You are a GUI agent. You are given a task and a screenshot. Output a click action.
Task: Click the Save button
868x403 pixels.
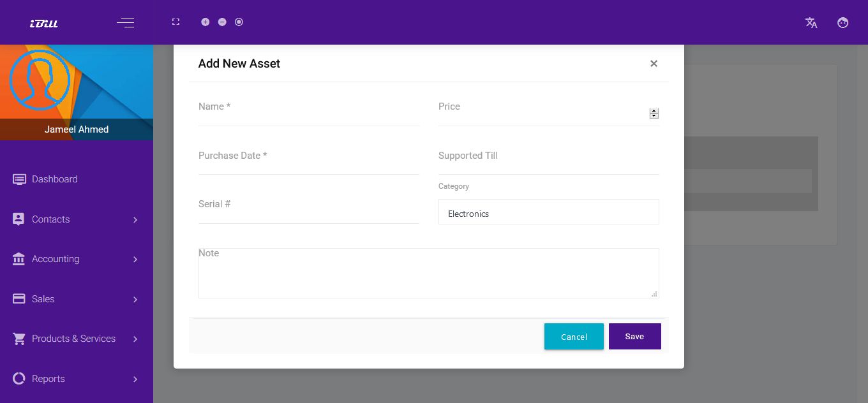(635, 336)
